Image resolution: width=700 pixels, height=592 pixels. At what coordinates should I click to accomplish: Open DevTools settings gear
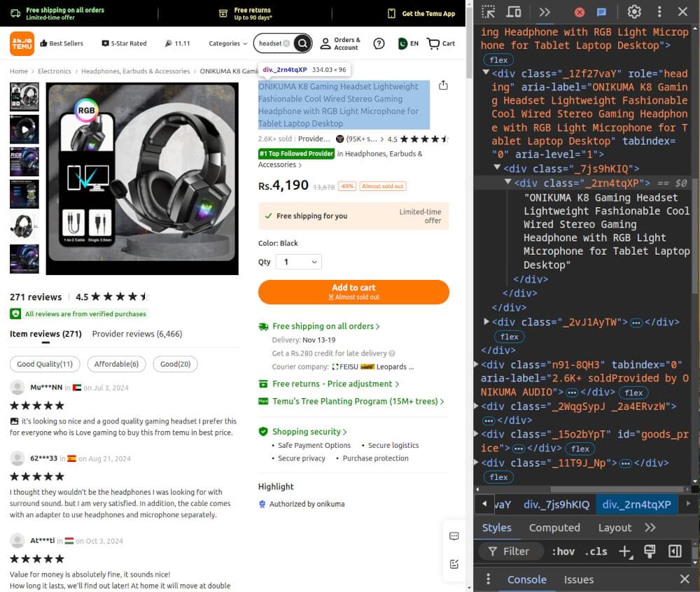tap(633, 12)
